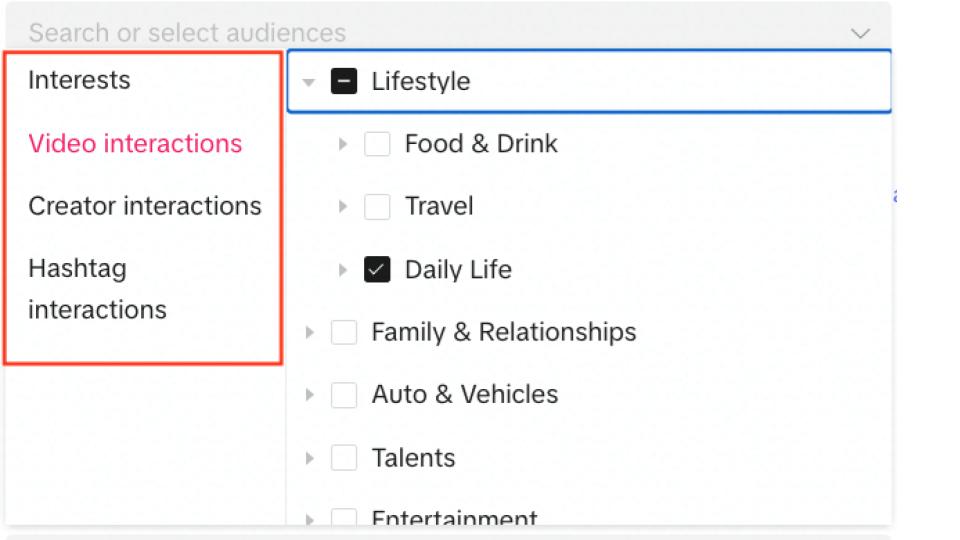Check the Food & Drink checkbox
This screenshot has width=960, height=540.
point(377,144)
